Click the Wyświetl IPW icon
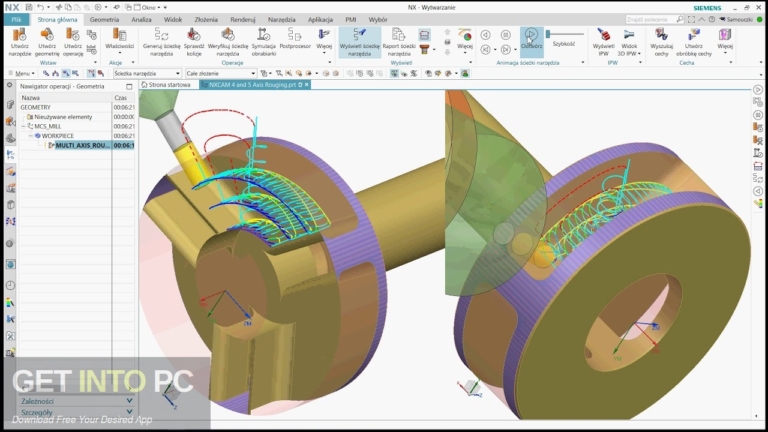 tap(603, 35)
